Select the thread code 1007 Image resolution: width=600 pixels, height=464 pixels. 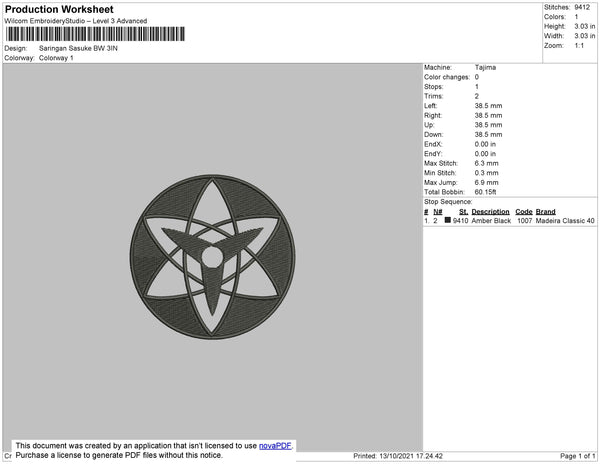(525, 221)
